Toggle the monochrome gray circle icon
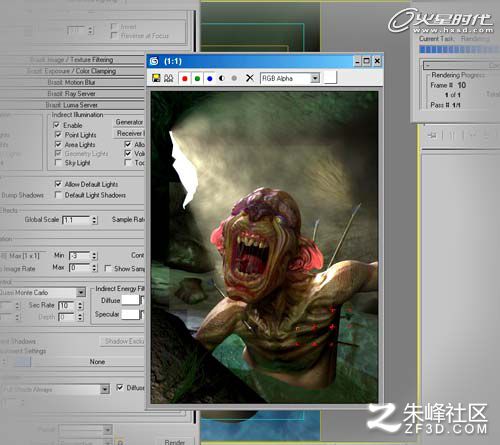Viewport: 500px width, 445px height. click(234, 78)
